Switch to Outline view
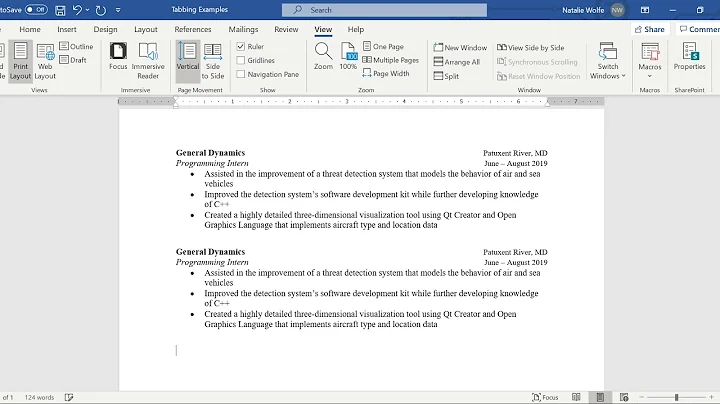Screen dimensions: 720x404 pyautogui.click(x=76, y=46)
